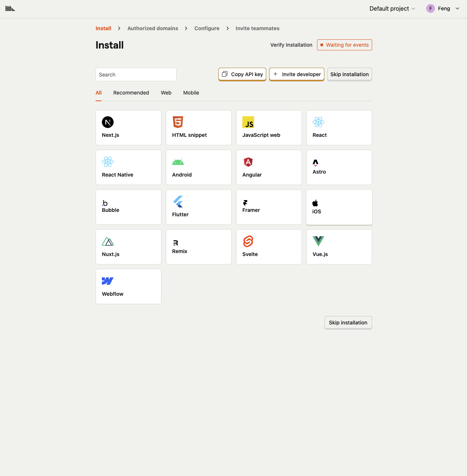Select the Android robot icon
Screen dimensions: 467x476
coord(178,162)
